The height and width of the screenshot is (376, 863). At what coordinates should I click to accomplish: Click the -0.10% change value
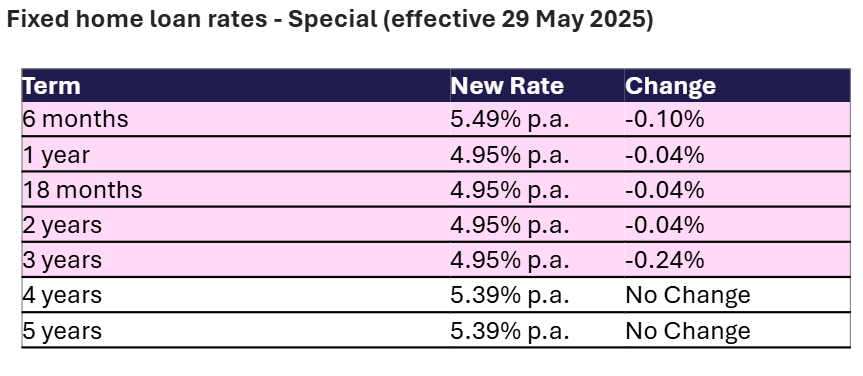click(x=665, y=119)
